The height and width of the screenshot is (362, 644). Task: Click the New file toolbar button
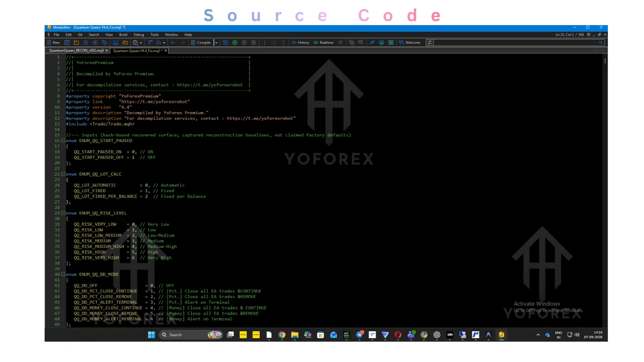click(x=53, y=42)
